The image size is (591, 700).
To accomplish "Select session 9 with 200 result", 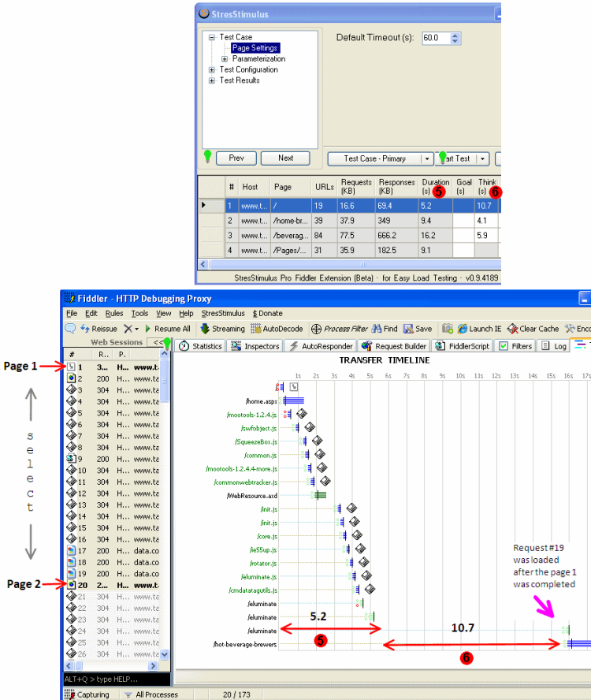I will click(x=112, y=459).
